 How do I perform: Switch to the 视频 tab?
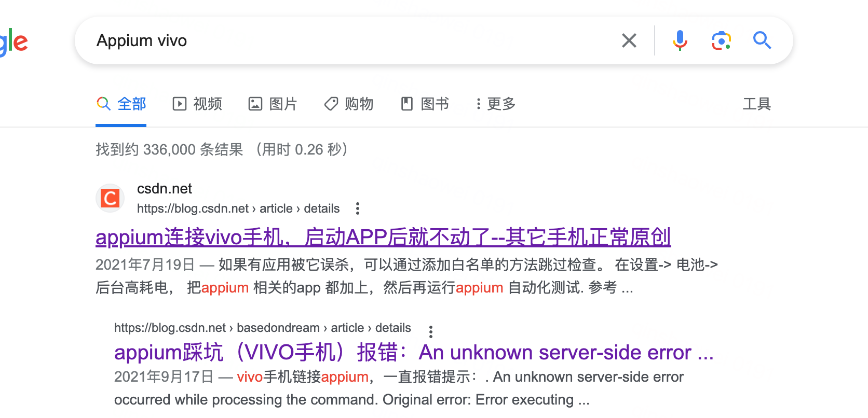(197, 104)
